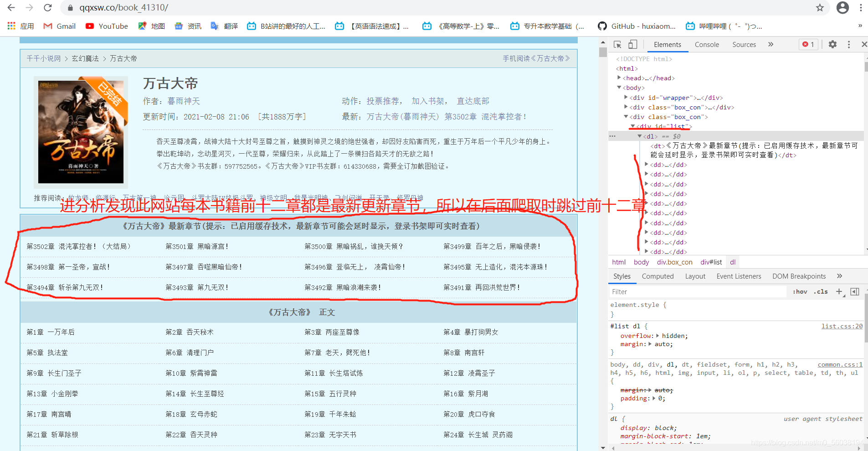Open chapter 第1章 一万年后
The height and width of the screenshot is (451, 868).
[51, 332]
